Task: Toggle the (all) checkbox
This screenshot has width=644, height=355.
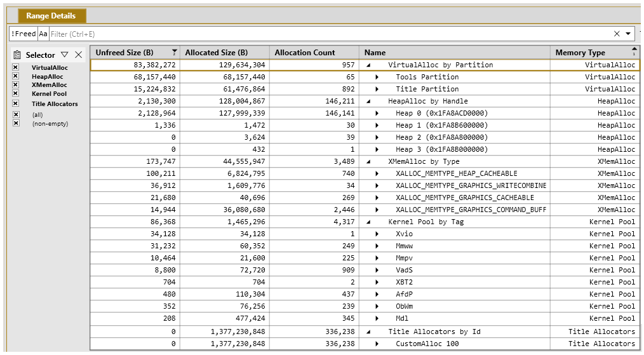Action: tap(16, 115)
